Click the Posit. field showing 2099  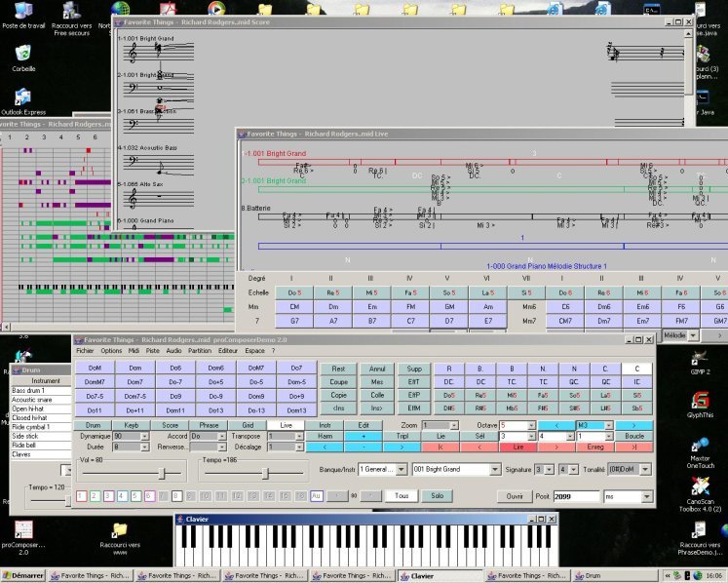(576, 497)
